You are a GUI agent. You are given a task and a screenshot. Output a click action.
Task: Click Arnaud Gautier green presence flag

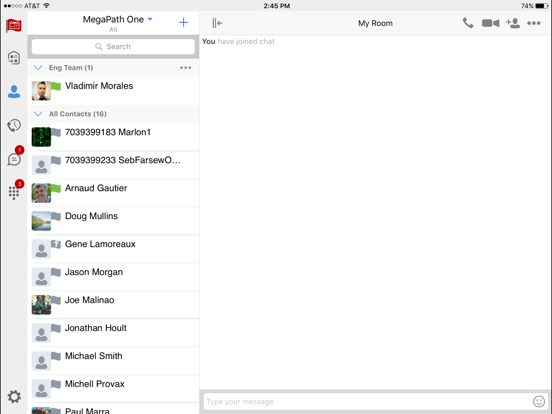(x=56, y=188)
